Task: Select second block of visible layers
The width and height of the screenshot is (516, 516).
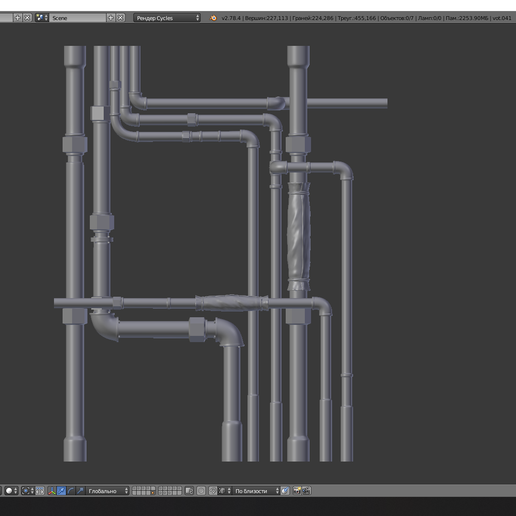Action: [170, 491]
